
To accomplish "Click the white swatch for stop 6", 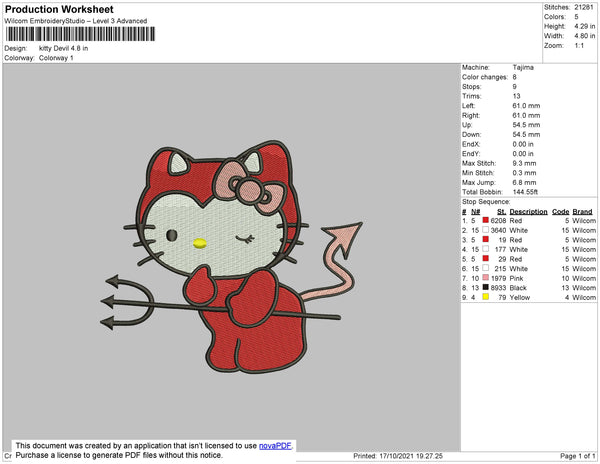I will click(486, 268).
